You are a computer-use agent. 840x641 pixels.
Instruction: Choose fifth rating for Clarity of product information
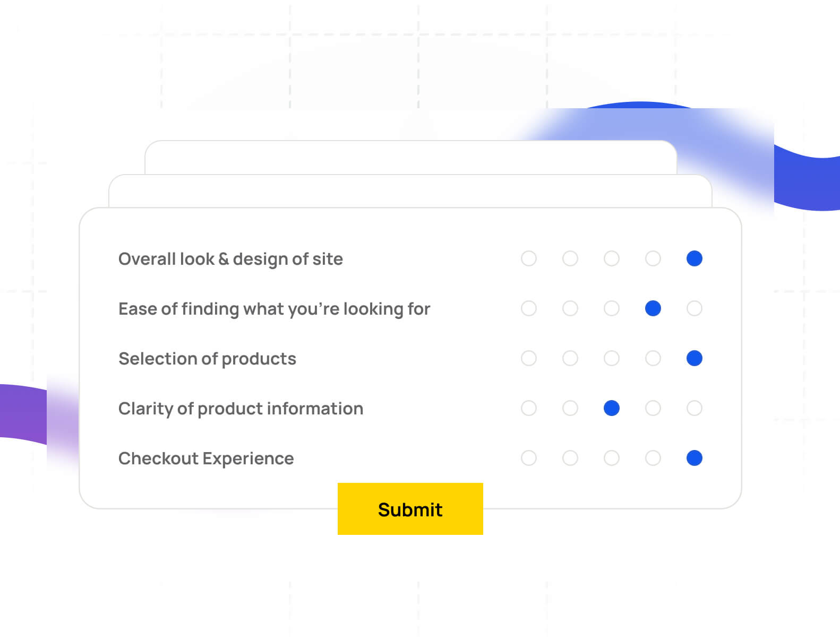pos(694,408)
